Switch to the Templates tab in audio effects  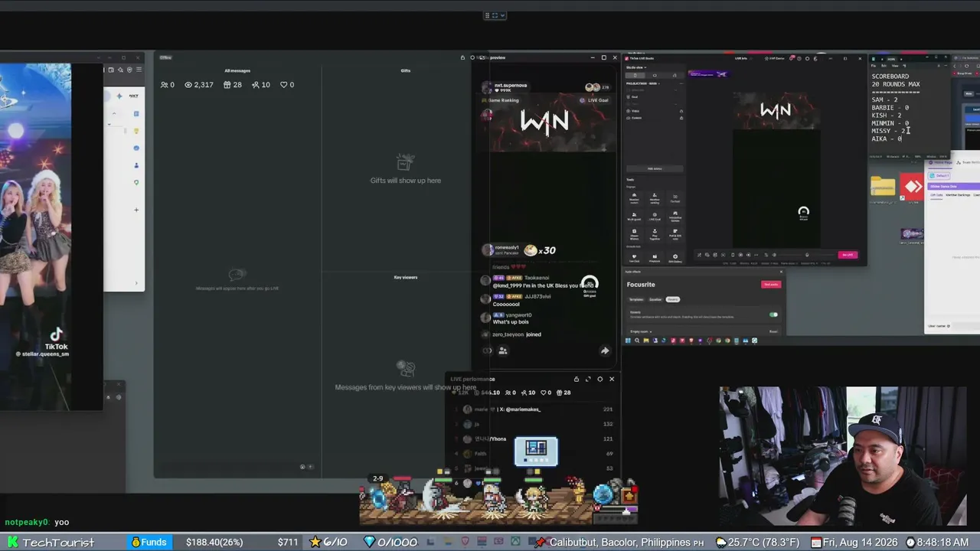click(635, 299)
